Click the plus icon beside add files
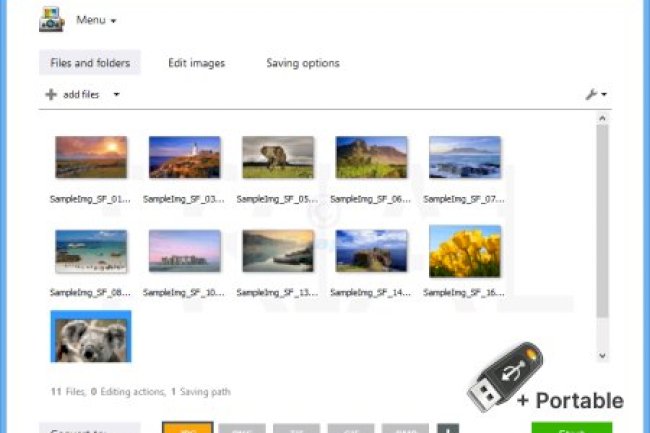The height and width of the screenshot is (433, 650). coord(51,94)
